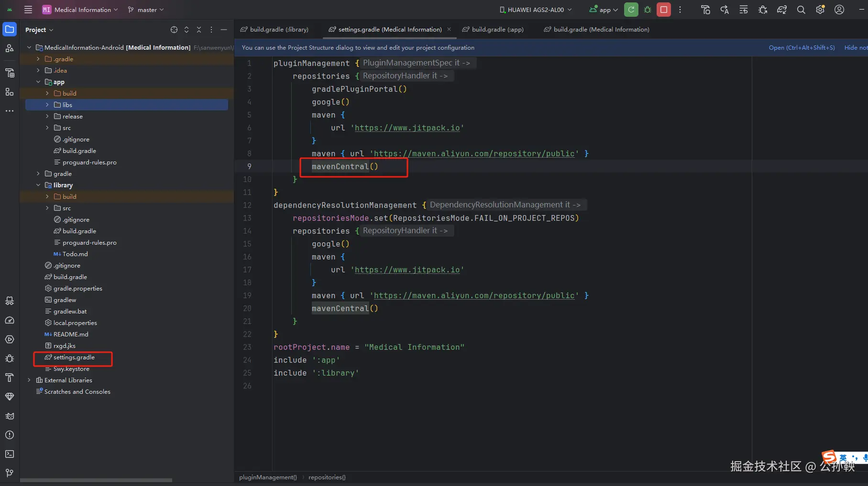Click the three-dots More tool windows icon
The width and height of the screenshot is (868, 486).
[x=10, y=111]
